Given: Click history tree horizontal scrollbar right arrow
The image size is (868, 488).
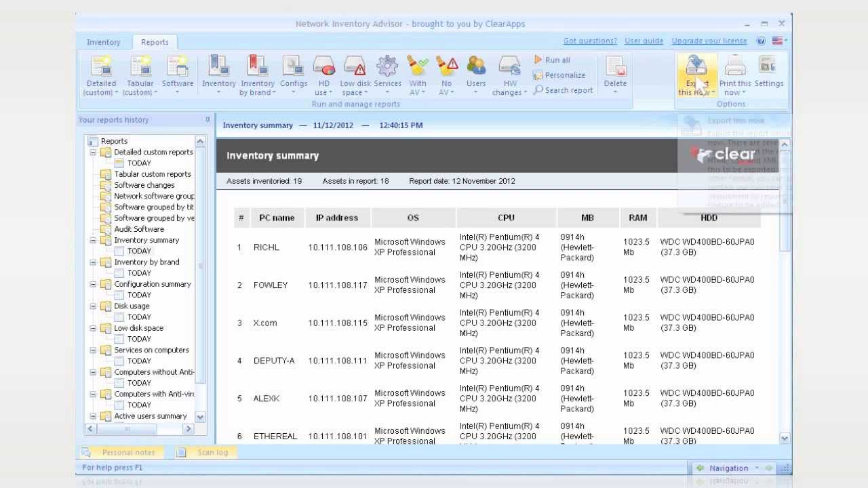Looking at the screenshot, I should pyautogui.click(x=189, y=429).
